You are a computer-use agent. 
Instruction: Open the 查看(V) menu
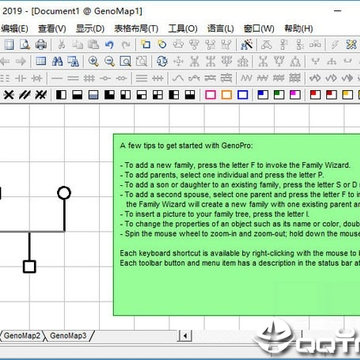click(x=52, y=29)
